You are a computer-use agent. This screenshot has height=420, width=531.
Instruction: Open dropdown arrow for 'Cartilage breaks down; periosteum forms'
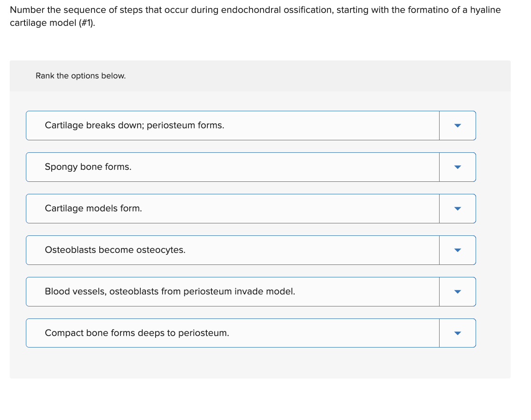tap(457, 126)
